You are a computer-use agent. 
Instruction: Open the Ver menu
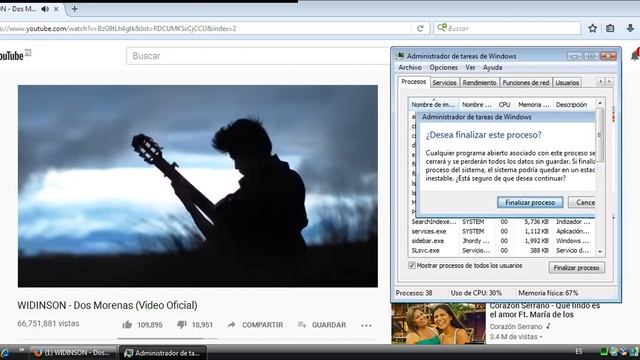pos(470,67)
